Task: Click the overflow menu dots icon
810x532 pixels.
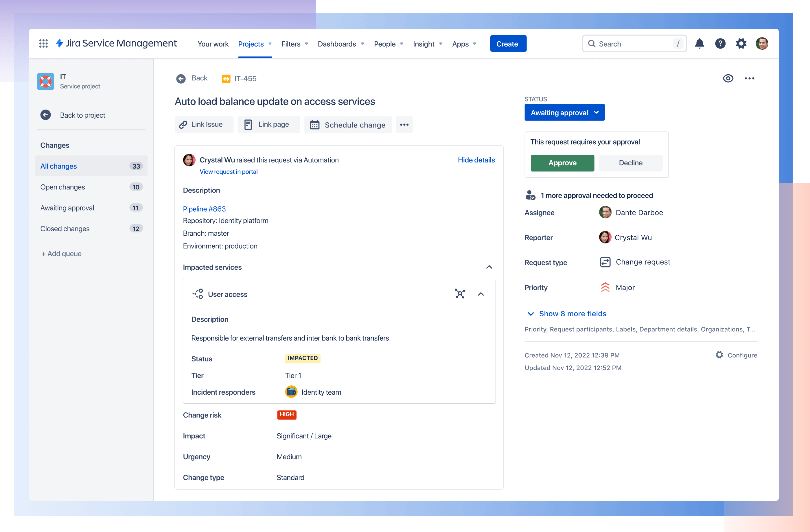Action: point(404,125)
